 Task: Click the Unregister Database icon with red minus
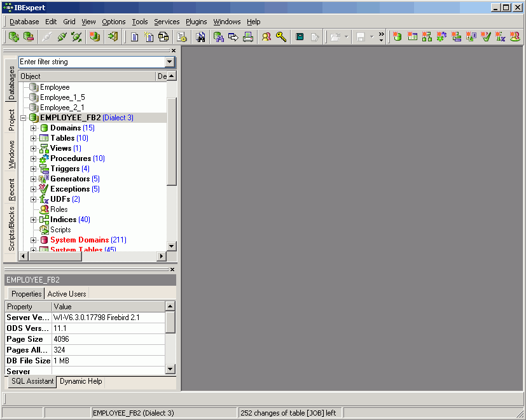(x=29, y=37)
